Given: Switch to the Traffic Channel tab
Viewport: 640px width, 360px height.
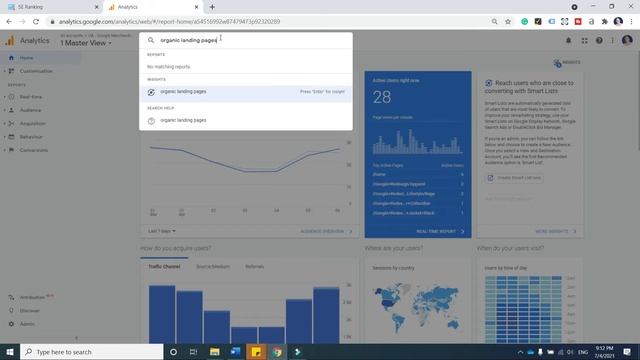Looking at the screenshot, I should click(x=164, y=267).
